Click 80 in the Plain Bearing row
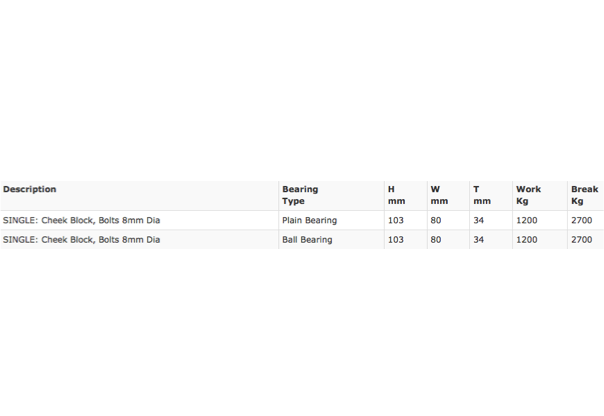This screenshot has height=416, width=604. [436, 220]
